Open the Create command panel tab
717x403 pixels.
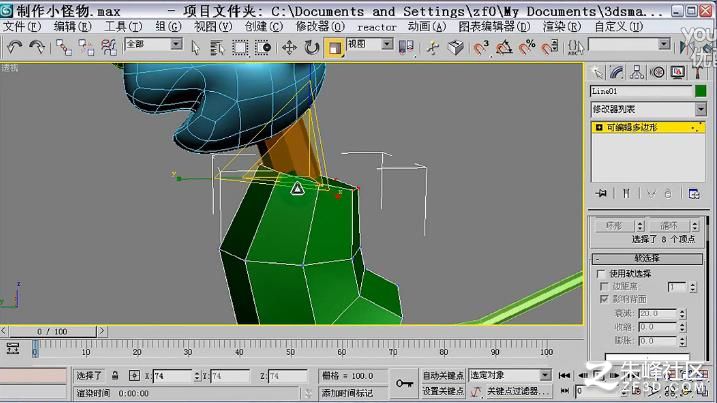[596, 72]
